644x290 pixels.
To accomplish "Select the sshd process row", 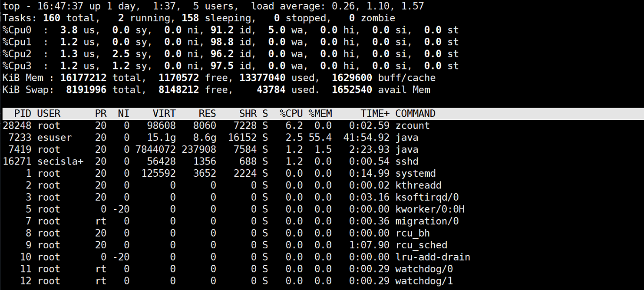I will click(217, 161).
